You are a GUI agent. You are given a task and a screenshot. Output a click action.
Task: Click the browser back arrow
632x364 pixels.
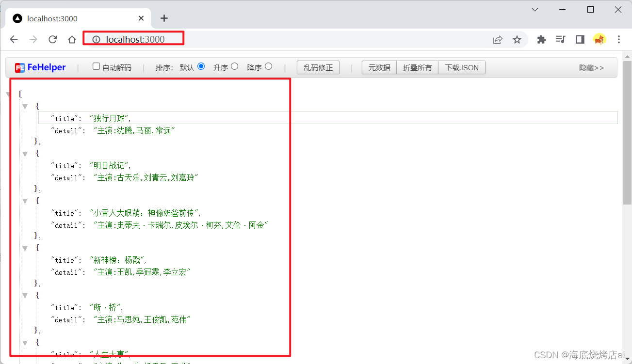pos(14,40)
